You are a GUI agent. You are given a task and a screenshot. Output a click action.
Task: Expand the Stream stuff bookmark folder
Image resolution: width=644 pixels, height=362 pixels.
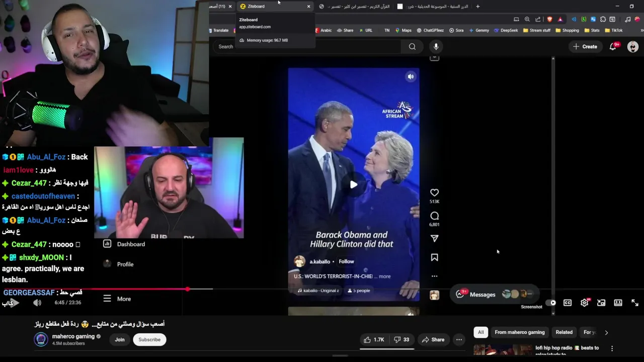pyautogui.click(x=537, y=30)
